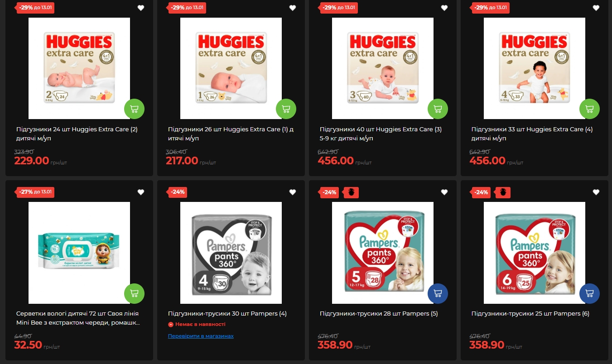Click the special-offer icon beside -24% on Pampers (5)
Screen dimensions: 612x364
pyautogui.click(x=351, y=192)
